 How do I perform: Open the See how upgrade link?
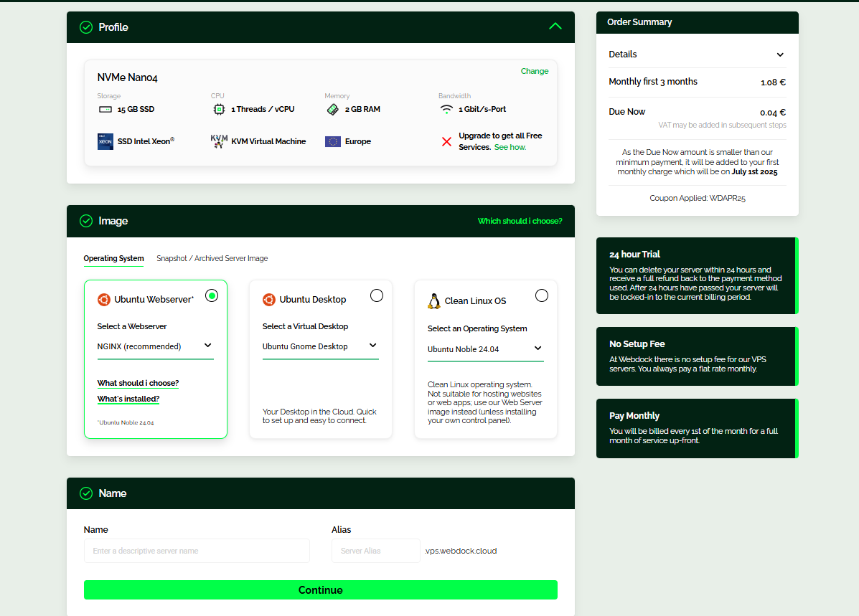[x=510, y=147]
